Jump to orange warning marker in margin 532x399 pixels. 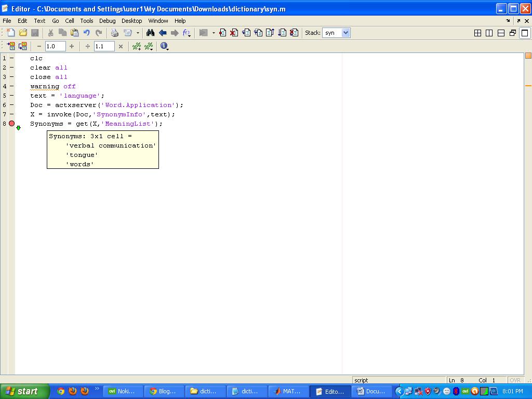tap(528, 86)
